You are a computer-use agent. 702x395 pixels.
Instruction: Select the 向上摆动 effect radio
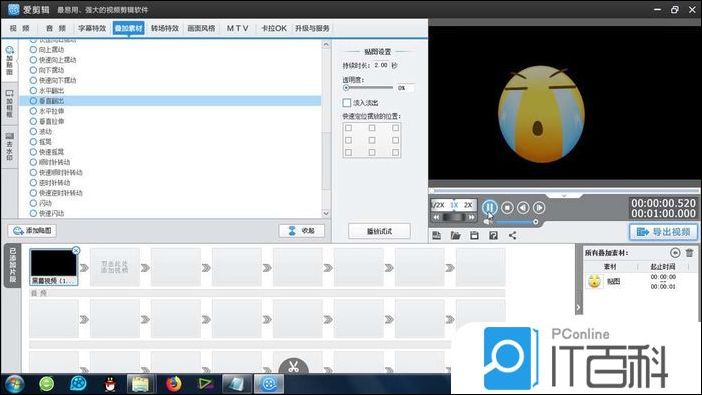33,50
